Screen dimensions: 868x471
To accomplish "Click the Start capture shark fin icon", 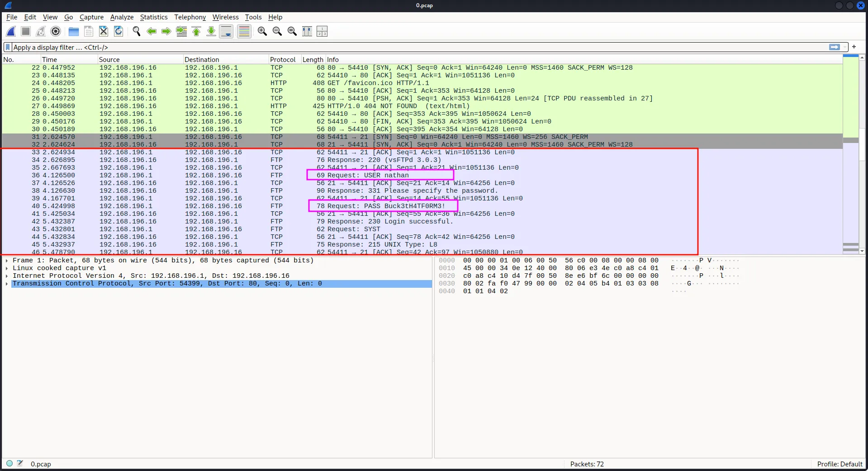I will (11, 31).
